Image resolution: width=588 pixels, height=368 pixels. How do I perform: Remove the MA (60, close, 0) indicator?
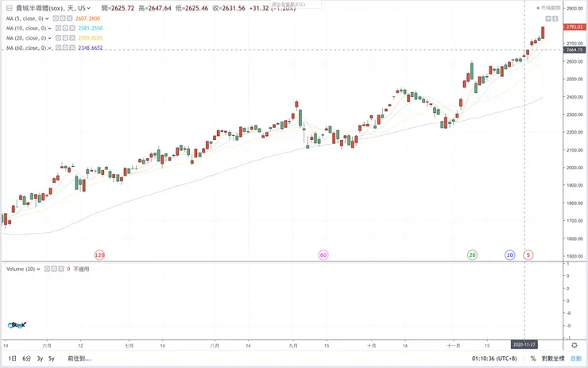[72, 48]
